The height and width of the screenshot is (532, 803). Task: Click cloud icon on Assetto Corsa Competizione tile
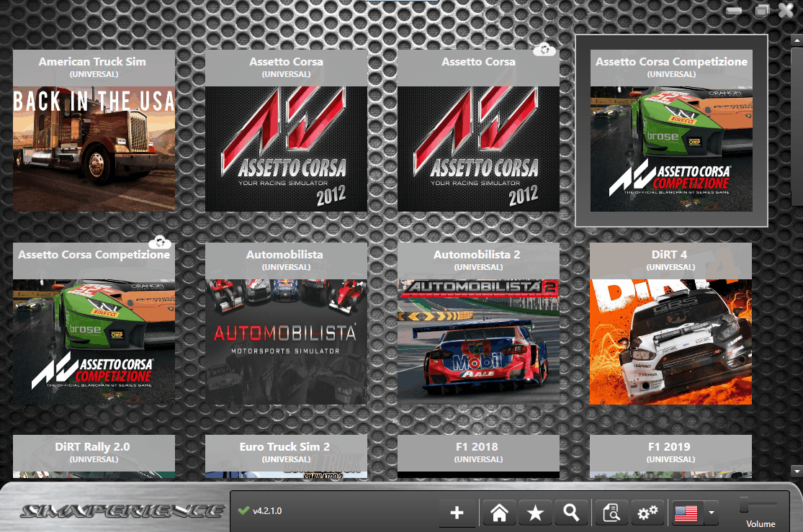tap(159, 243)
